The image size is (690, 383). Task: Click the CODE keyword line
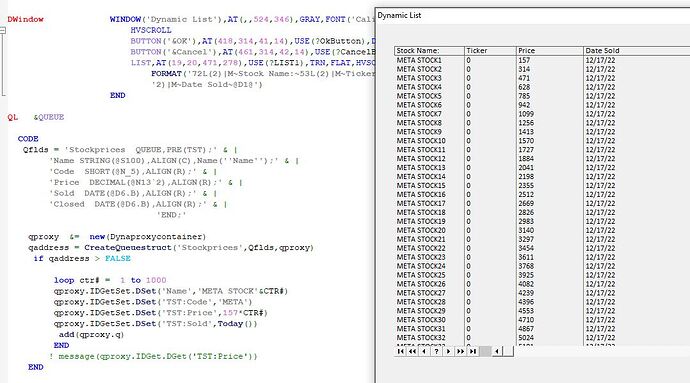(x=28, y=139)
